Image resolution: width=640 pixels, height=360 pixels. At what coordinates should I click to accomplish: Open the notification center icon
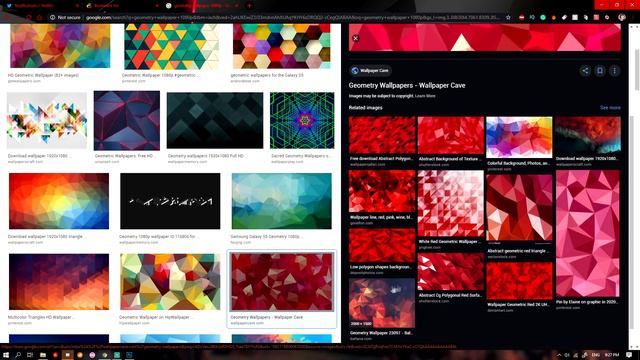(629, 355)
